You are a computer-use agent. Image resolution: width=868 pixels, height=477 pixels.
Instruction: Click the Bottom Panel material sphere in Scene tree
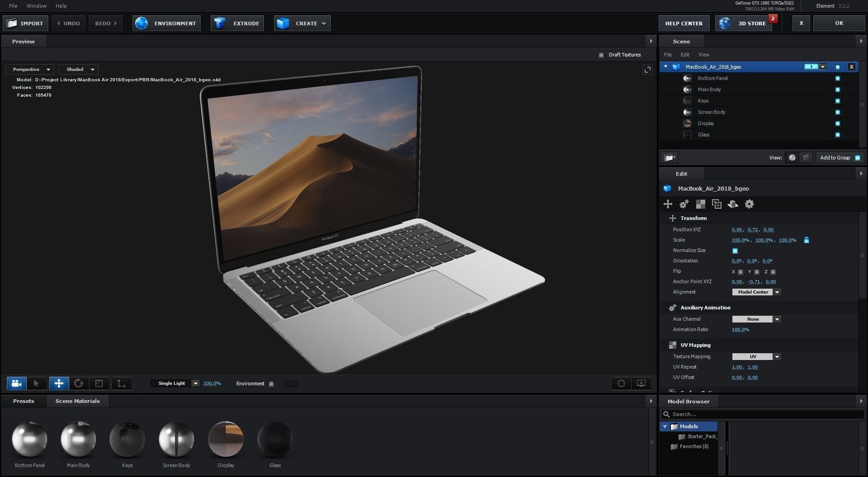pos(687,78)
